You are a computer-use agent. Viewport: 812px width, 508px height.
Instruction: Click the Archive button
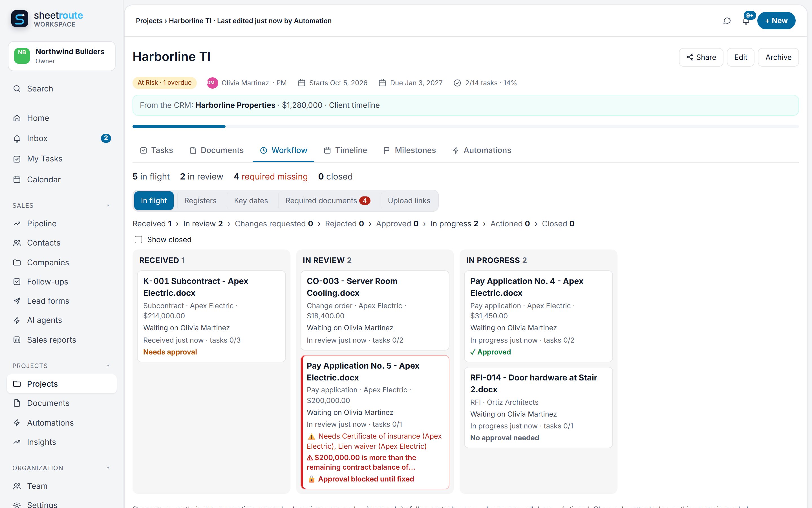pos(778,58)
